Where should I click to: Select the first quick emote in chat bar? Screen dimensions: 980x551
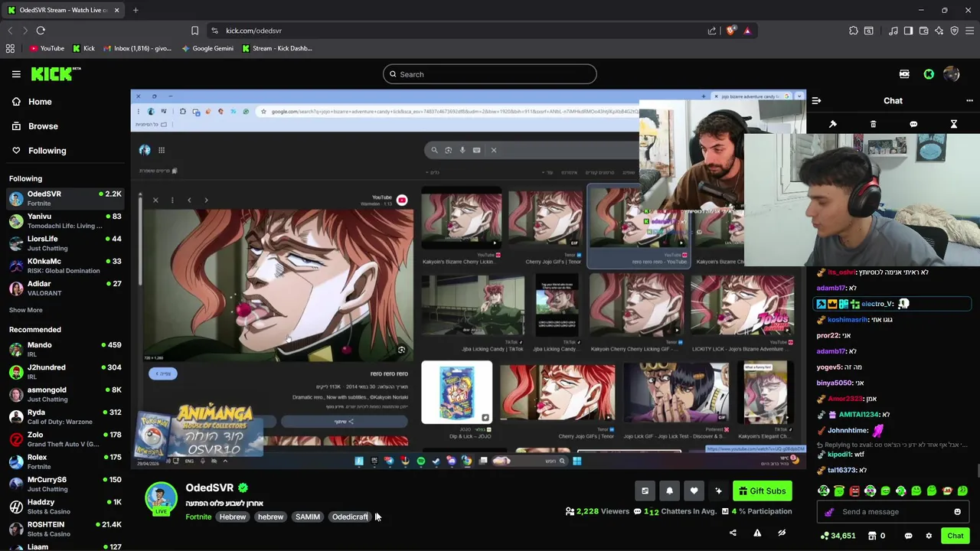tap(824, 491)
